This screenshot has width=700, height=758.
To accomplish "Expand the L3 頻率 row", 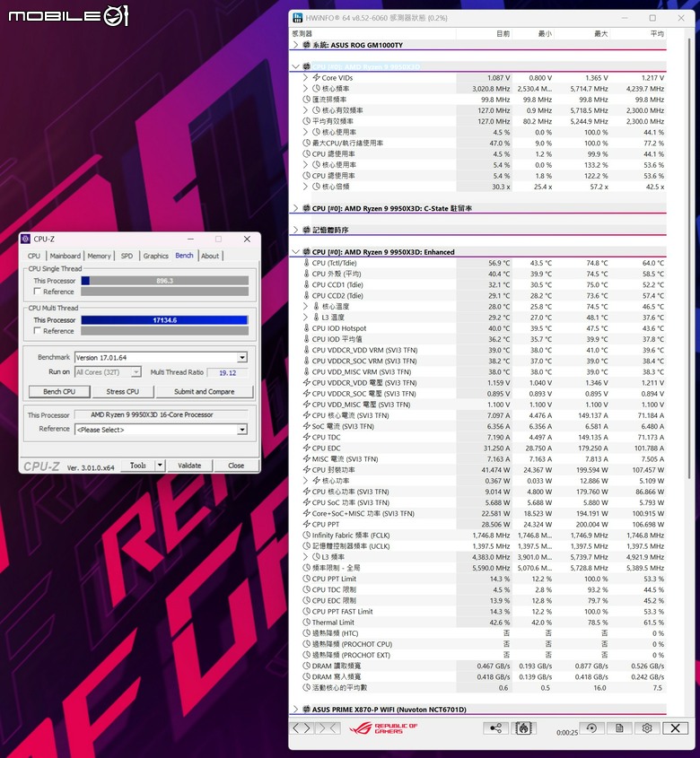I will point(305,556).
